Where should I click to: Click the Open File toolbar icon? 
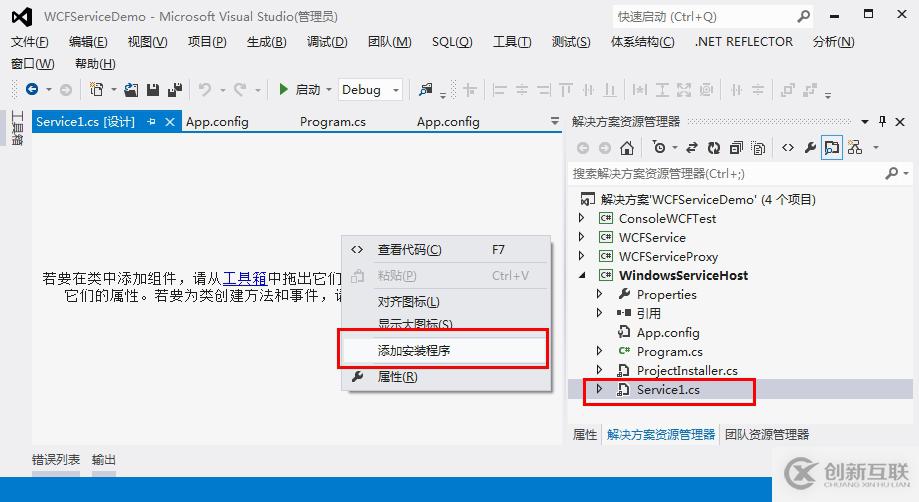click(x=131, y=90)
